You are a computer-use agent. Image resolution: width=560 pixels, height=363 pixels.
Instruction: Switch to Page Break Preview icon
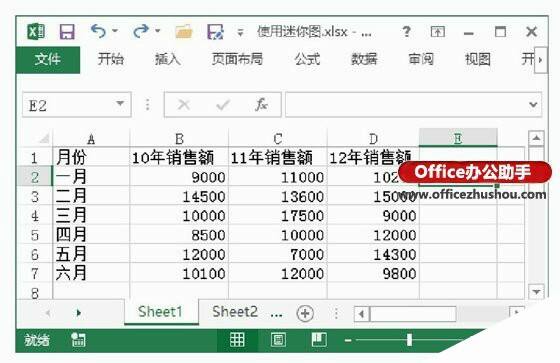point(319,340)
